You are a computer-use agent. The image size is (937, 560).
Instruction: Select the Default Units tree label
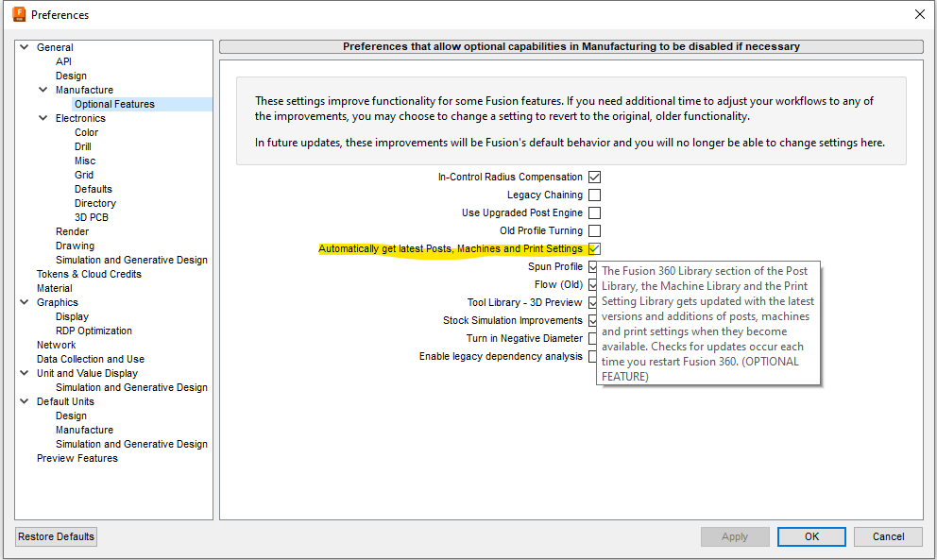65,401
